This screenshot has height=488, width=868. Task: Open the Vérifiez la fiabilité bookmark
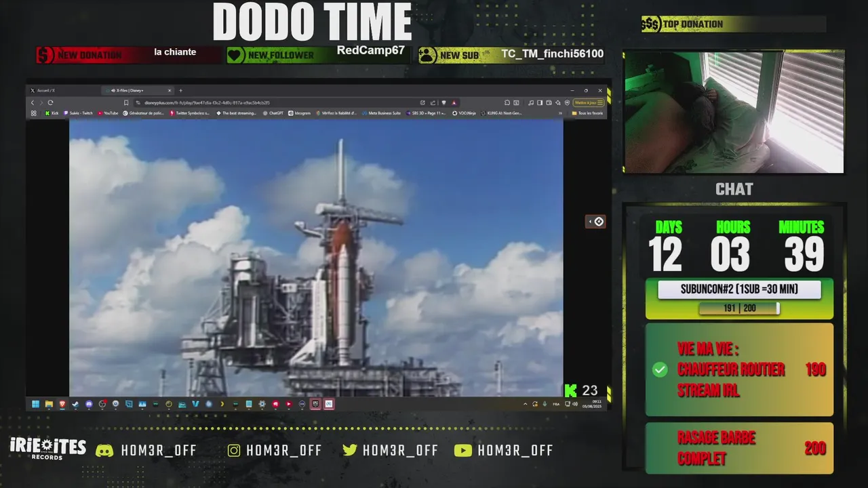(x=336, y=113)
